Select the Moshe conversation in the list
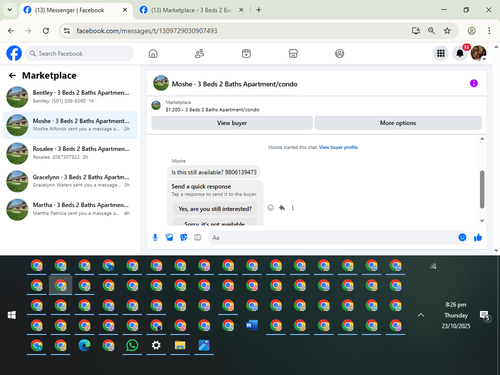This screenshot has width=500, height=375. tap(70, 125)
